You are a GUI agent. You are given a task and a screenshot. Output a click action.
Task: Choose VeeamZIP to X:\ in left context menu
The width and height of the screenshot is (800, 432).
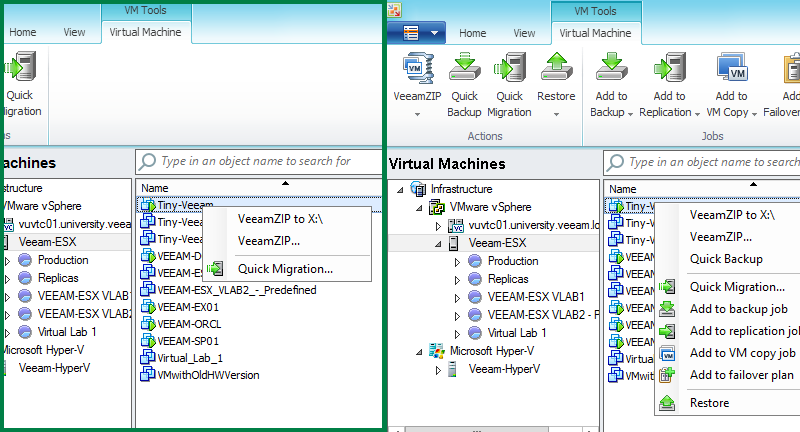280,219
